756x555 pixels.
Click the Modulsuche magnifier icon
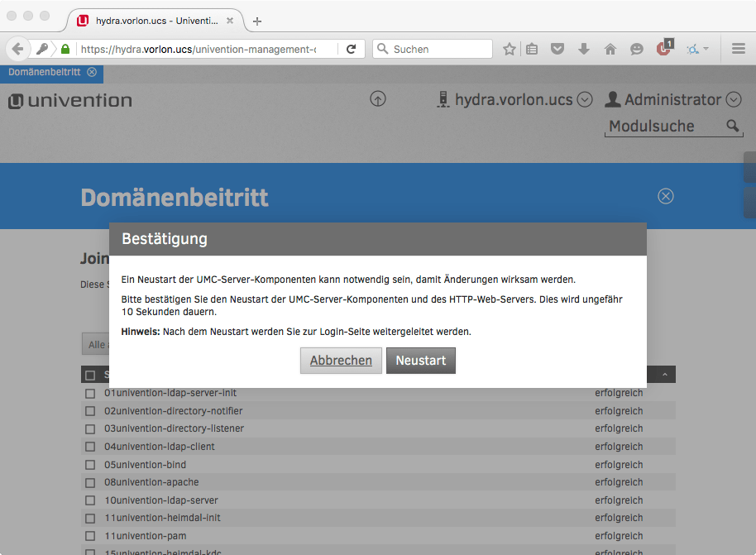pyautogui.click(x=732, y=127)
